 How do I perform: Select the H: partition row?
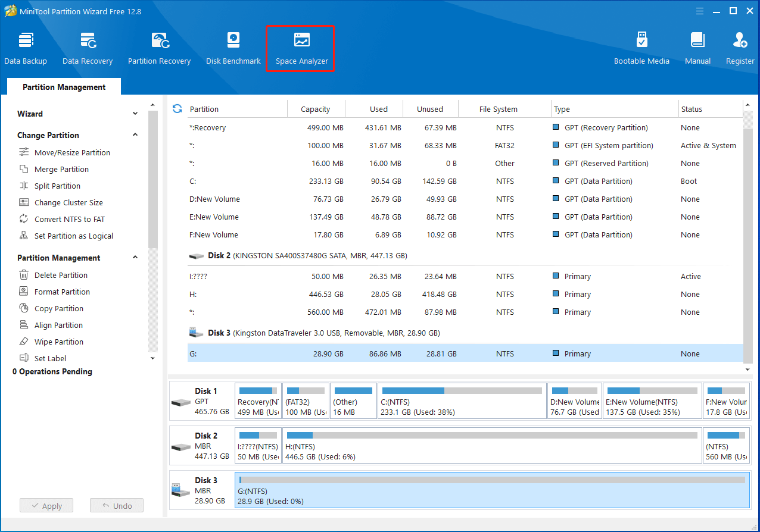pyautogui.click(x=465, y=294)
